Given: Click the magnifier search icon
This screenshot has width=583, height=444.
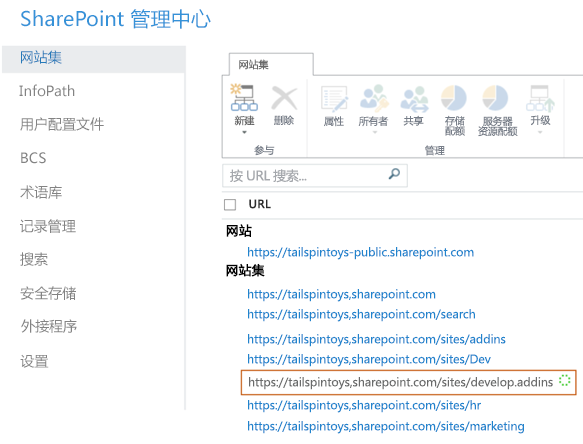Looking at the screenshot, I should click(394, 174).
